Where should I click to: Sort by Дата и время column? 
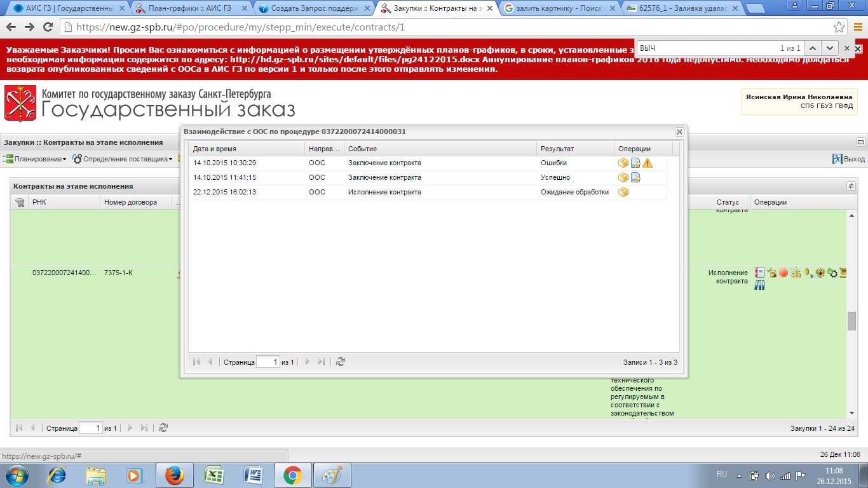(x=247, y=149)
